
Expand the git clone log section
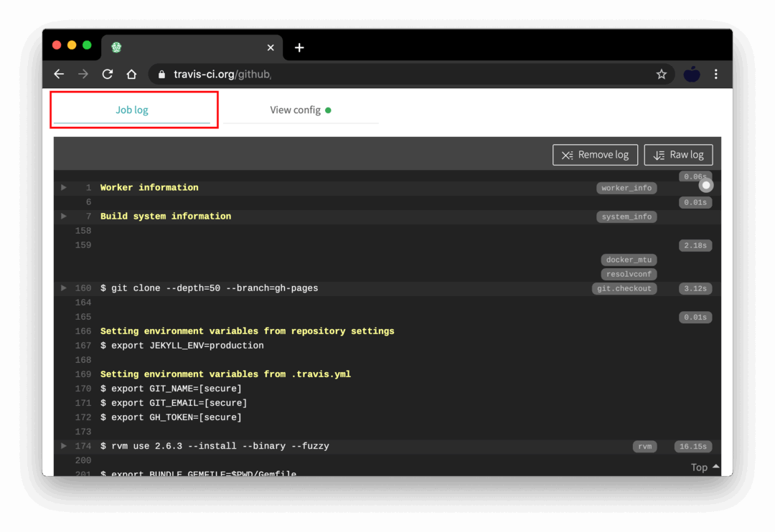tap(64, 288)
